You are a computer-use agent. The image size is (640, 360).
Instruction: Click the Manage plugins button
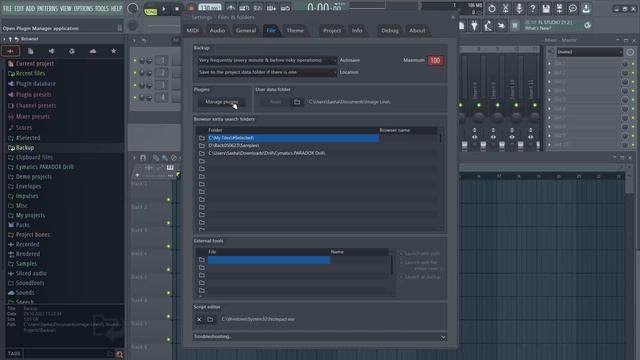coord(222,102)
